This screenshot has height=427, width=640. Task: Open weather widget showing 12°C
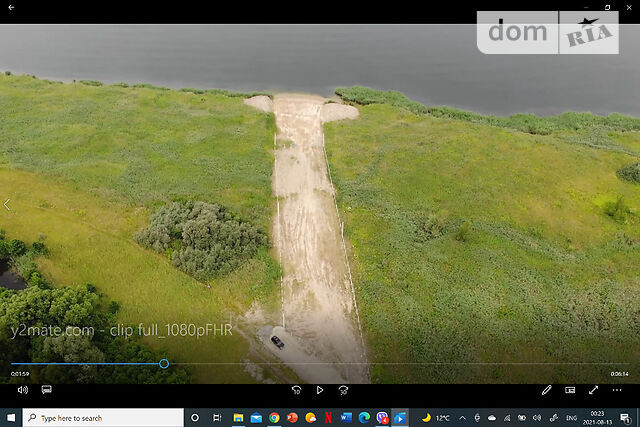pyautogui.click(x=436, y=417)
